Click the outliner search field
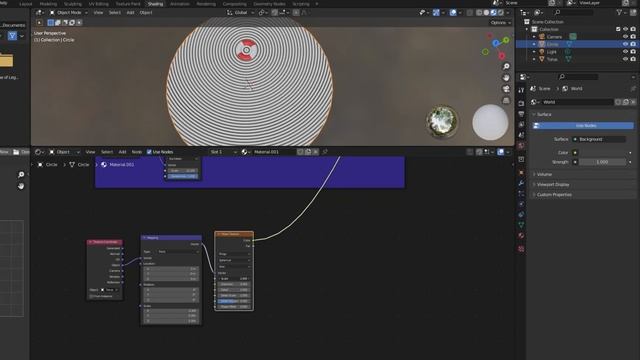The height and width of the screenshot is (360, 640). (x=573, y=13)
